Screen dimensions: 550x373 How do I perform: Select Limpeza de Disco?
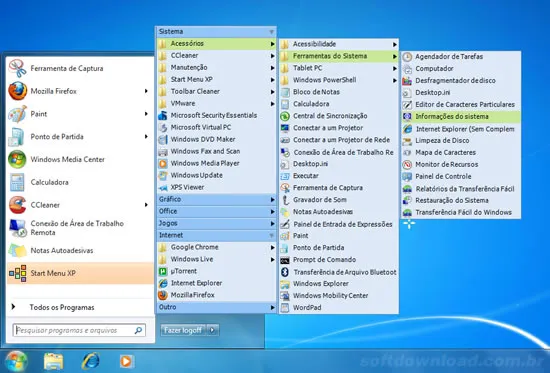[461, 141]
